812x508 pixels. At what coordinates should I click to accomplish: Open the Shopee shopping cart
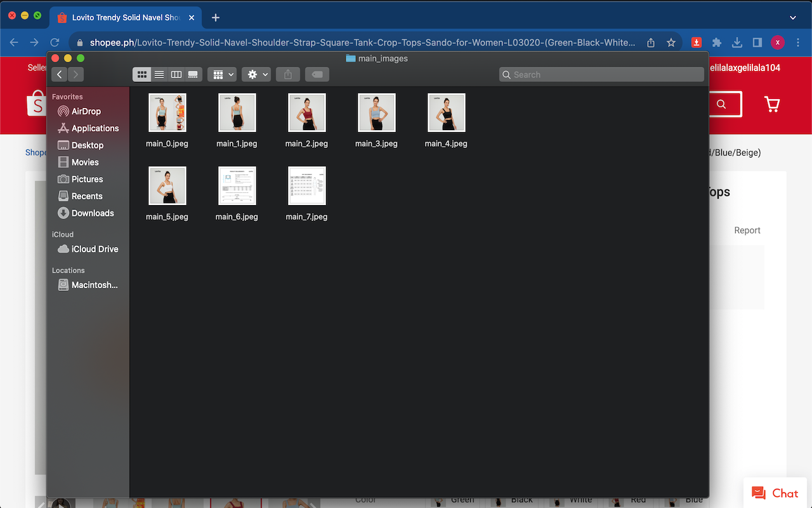(x=772, y=104)
